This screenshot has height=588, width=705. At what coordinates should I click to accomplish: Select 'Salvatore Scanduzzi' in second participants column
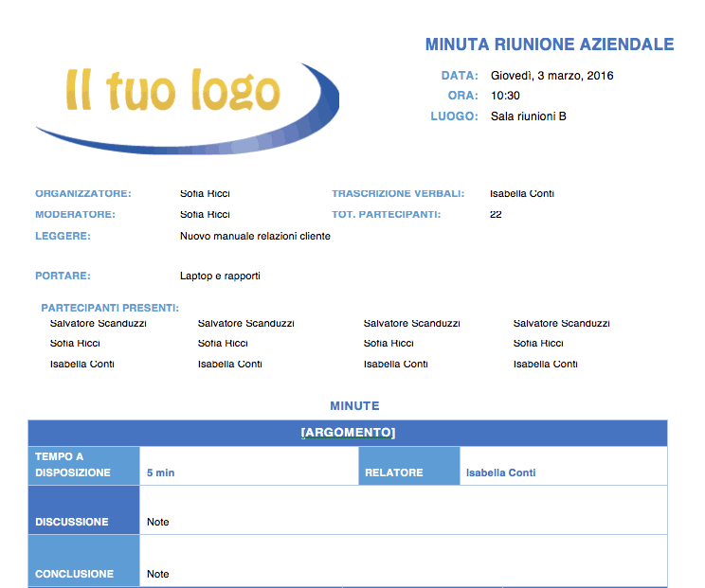coord(246,324)
